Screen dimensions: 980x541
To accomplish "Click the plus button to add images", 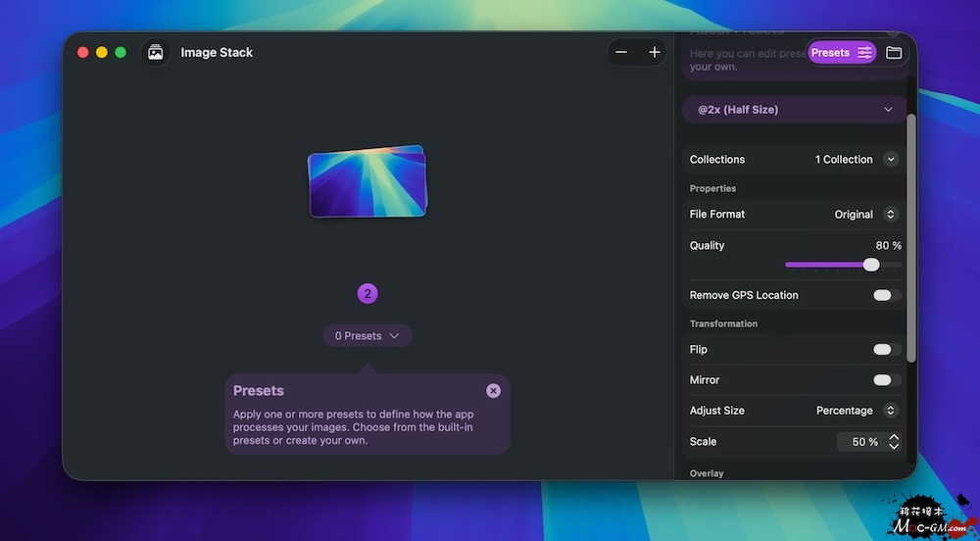I will [655, 53].
